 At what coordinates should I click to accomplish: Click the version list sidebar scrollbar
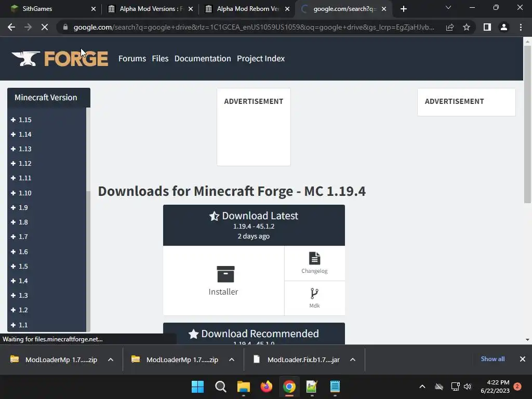coord(88,261)
